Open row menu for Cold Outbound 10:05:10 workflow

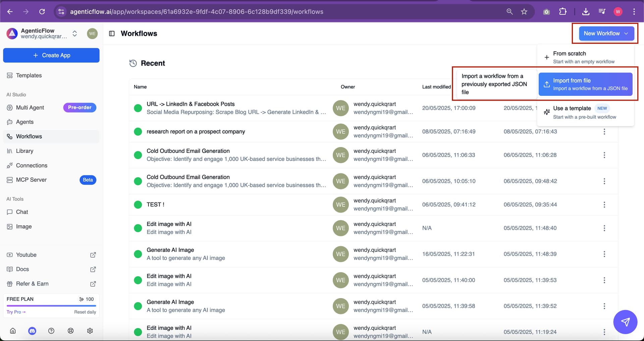(604, 181)
